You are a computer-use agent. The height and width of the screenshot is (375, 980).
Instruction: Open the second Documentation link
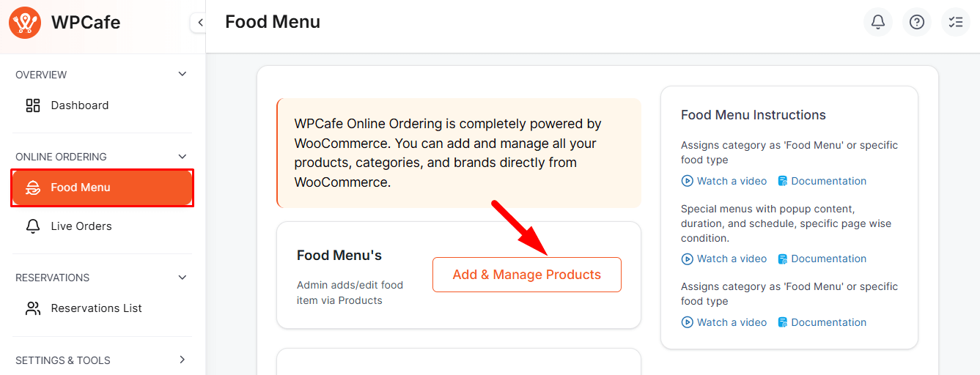tap(828, 259)
